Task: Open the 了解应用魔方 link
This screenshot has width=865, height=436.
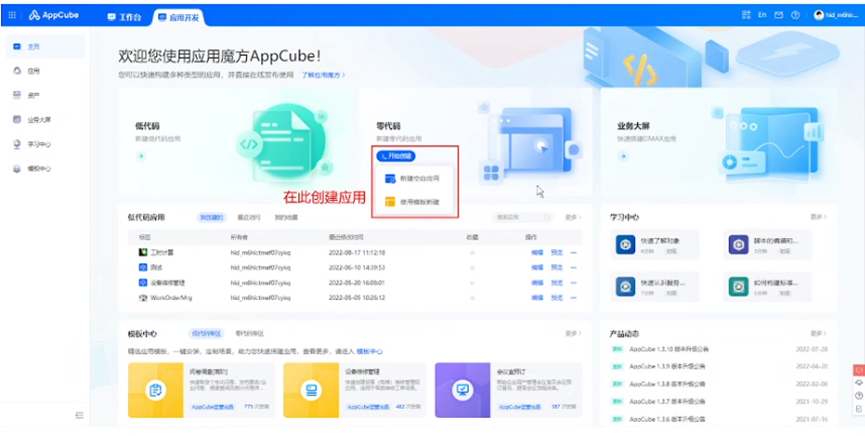Action: tap(323, 75)
